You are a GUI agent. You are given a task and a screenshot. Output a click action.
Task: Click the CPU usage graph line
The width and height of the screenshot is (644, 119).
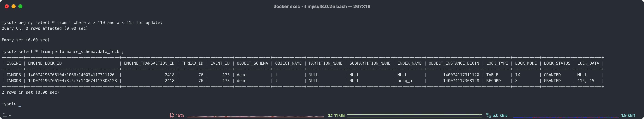pos(256,116)
